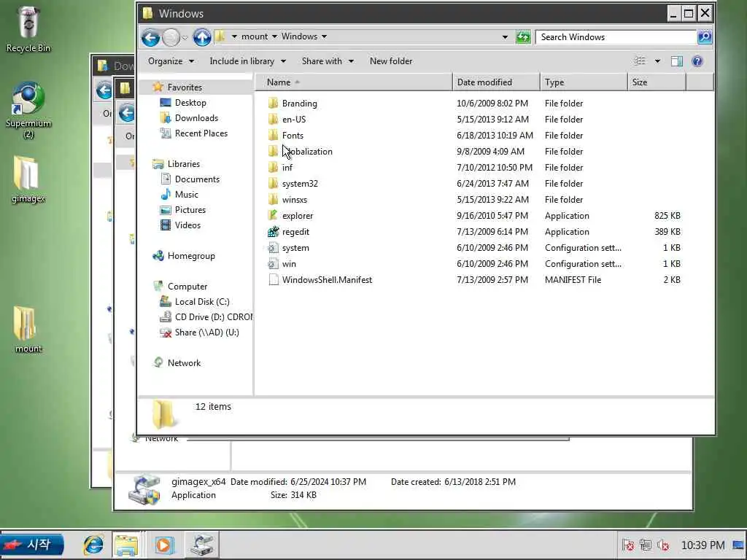Select the Fonts folder

click(292, 136)
